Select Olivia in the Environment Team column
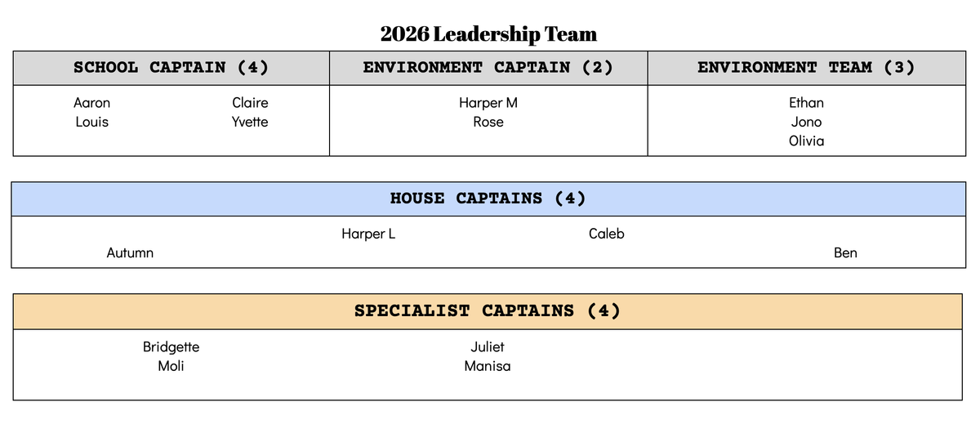This screenshot has width=980, height=424. 806,141
